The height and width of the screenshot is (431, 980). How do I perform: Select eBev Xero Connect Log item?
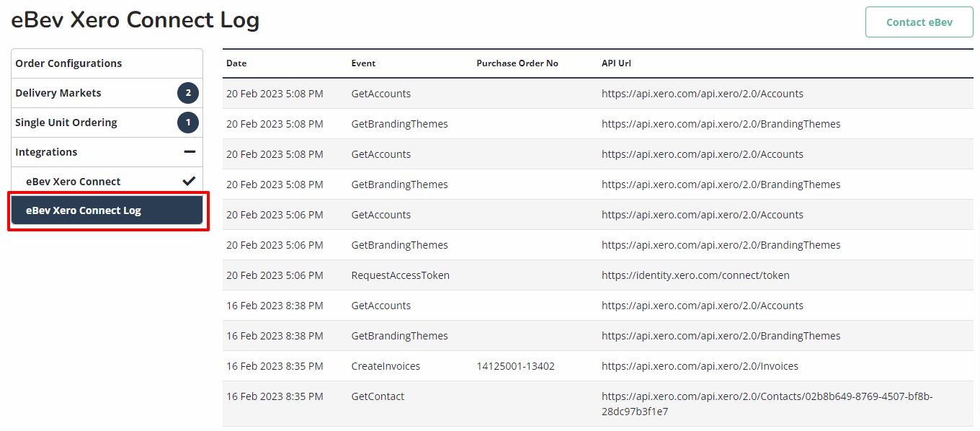[x=107, y=210]
